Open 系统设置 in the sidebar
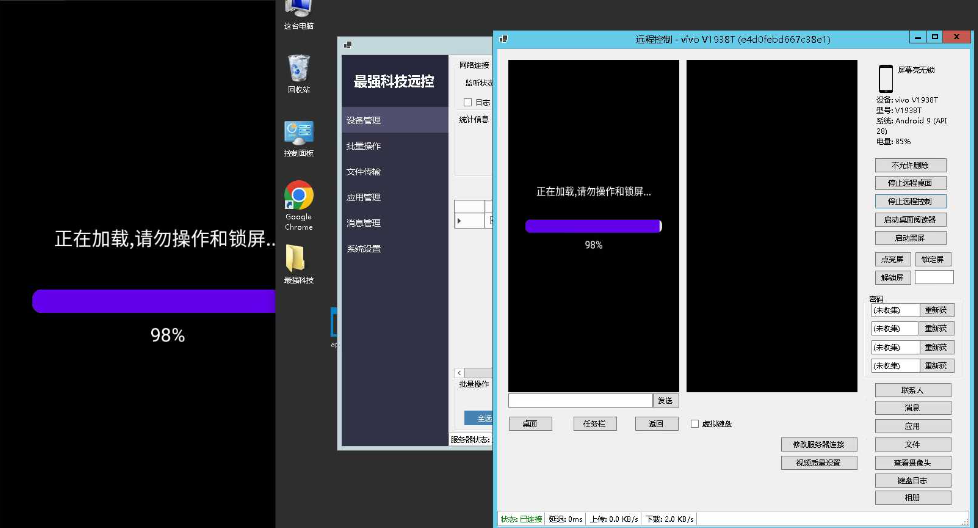The width and height of the screenshot is (978, 528). (395, 248)
